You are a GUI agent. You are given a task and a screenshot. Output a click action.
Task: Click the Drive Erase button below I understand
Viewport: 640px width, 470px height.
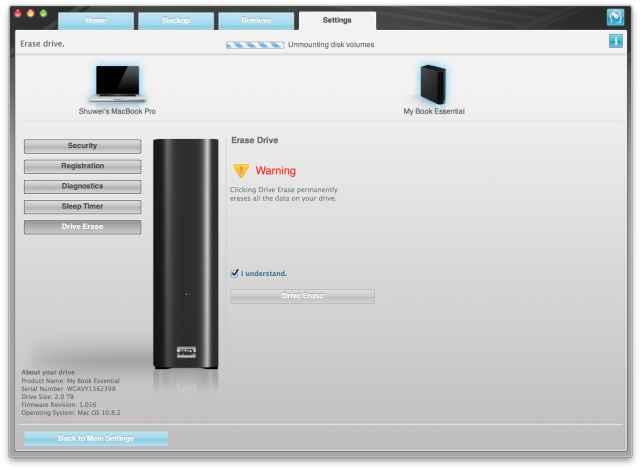pyautogui.click(x=302, y=296)
